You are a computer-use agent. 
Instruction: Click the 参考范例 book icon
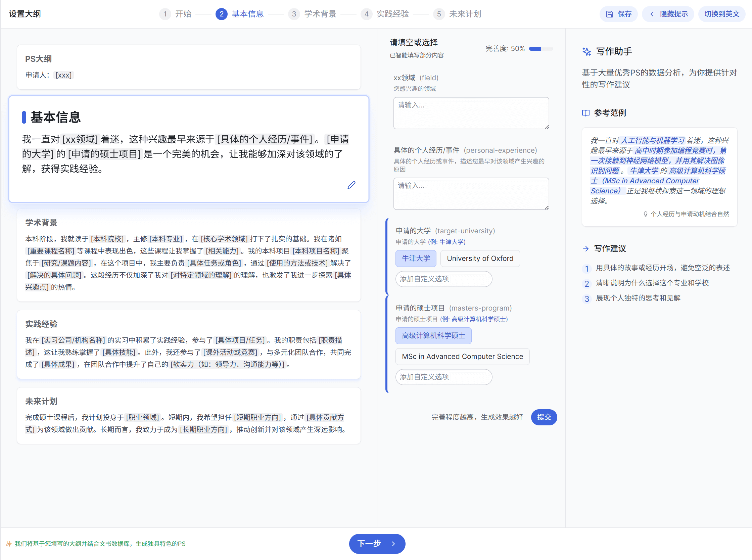pos(585,113)
